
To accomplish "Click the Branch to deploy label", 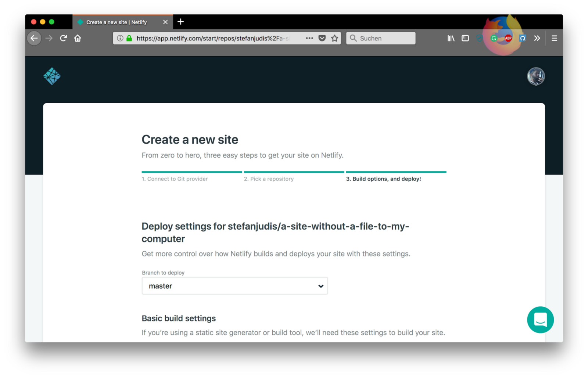I will pyautogui.click(x=163, y=273).
